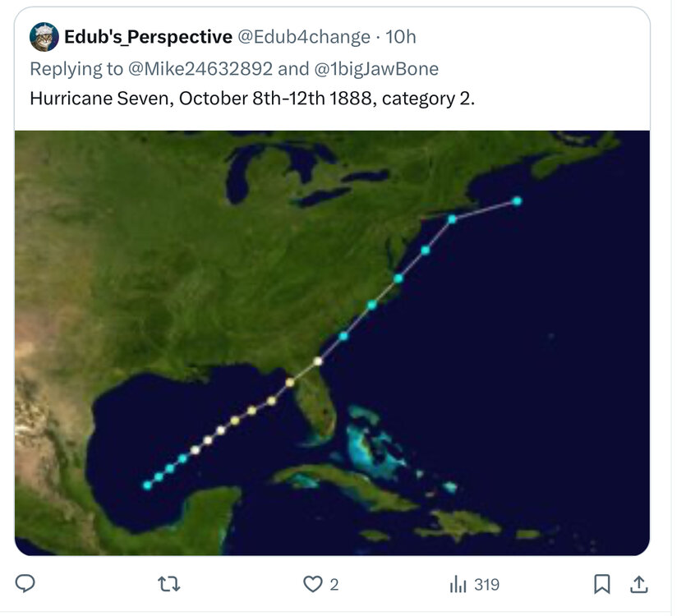
Task: Click the northeasternmost cyan track point
Action: pyautogui.click(x=517, y=201)
